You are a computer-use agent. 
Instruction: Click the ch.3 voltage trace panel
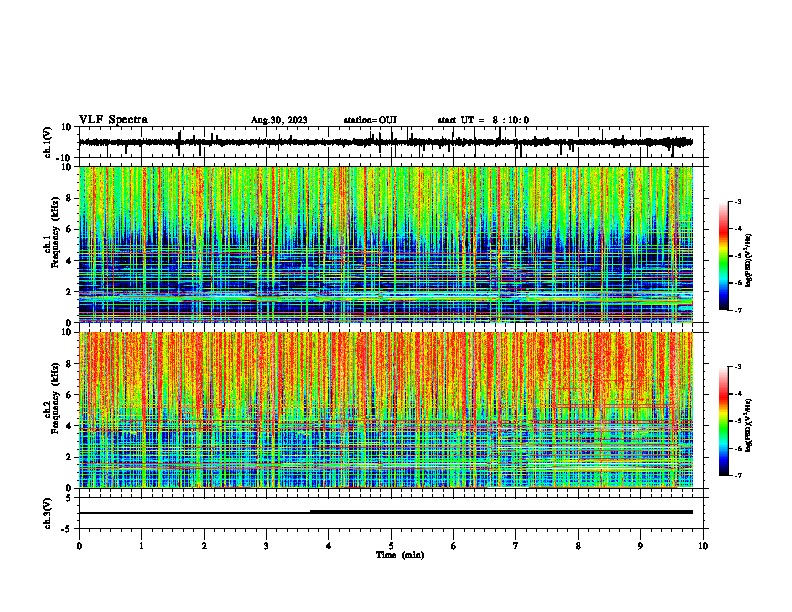coord(390,513)
